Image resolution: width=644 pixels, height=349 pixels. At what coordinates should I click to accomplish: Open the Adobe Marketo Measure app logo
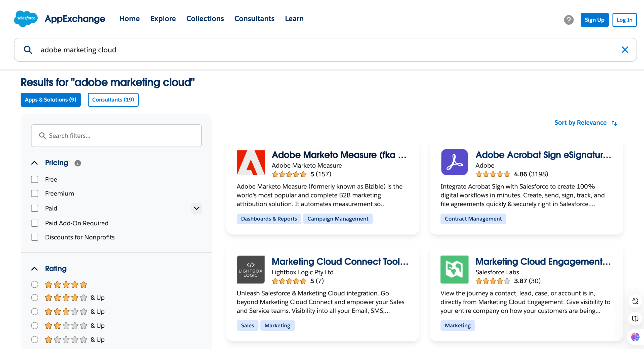point(251,163)
